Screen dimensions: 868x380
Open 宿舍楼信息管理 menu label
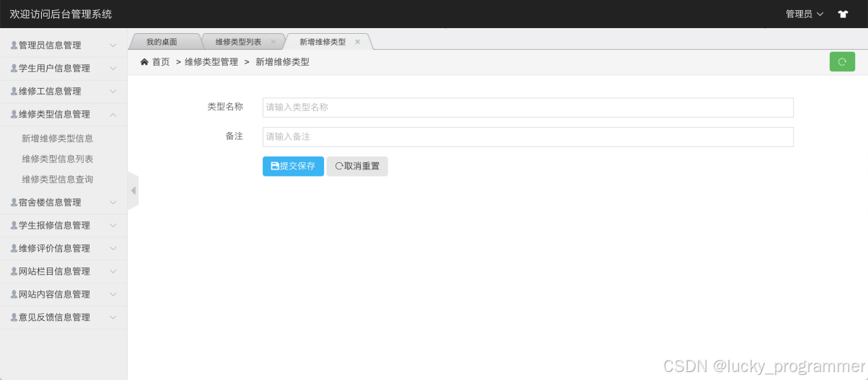click(x=50, y=202)
